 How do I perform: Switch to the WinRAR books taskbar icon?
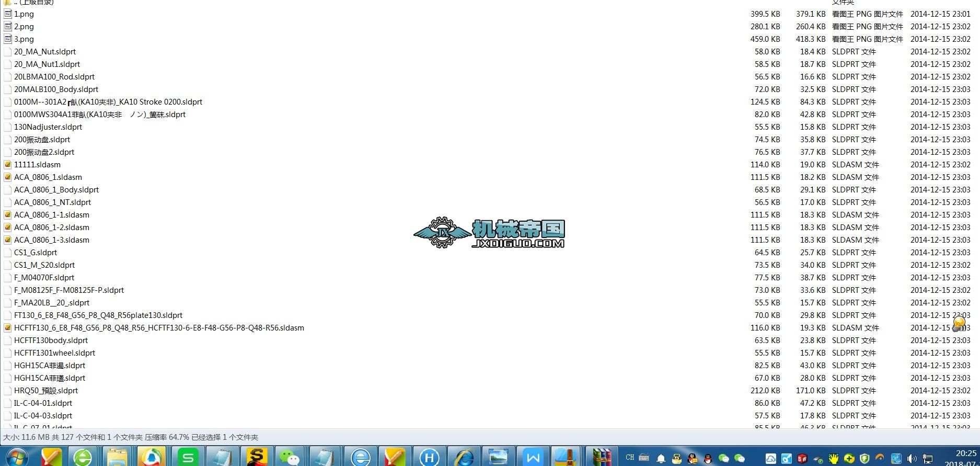click(x=602, y=457)
